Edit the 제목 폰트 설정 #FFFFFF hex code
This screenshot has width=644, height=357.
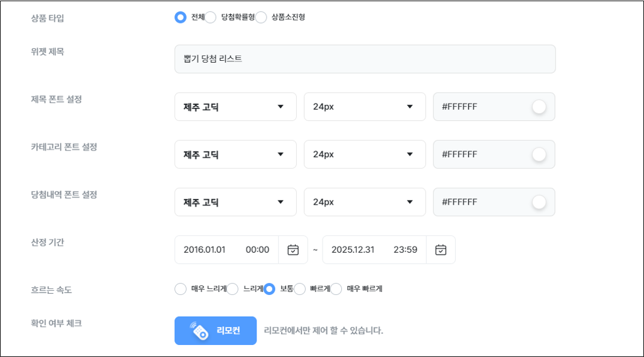pyautogui.click(x=460, y=107)
